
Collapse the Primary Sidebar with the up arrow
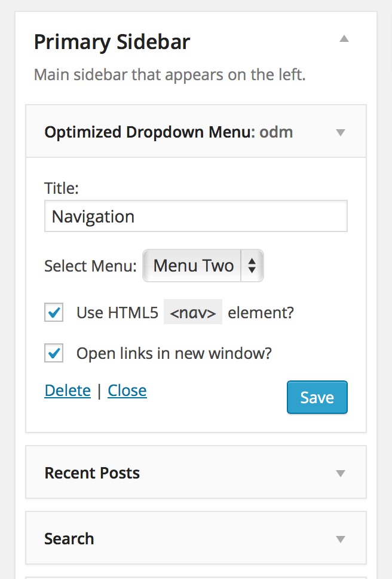344,39
